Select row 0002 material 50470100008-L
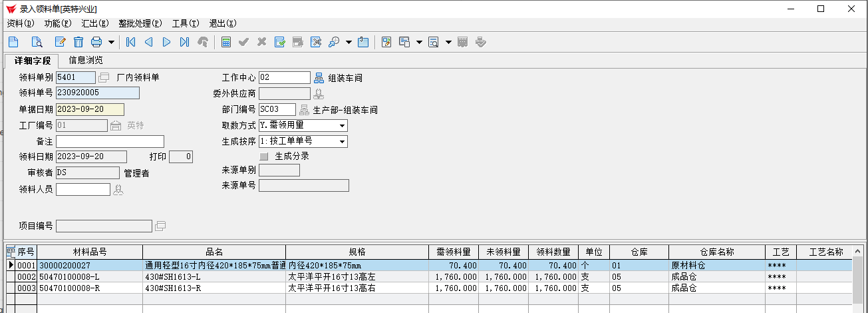Screen dimensions: 868x313 pyautogui.click(x=89, y=277)
